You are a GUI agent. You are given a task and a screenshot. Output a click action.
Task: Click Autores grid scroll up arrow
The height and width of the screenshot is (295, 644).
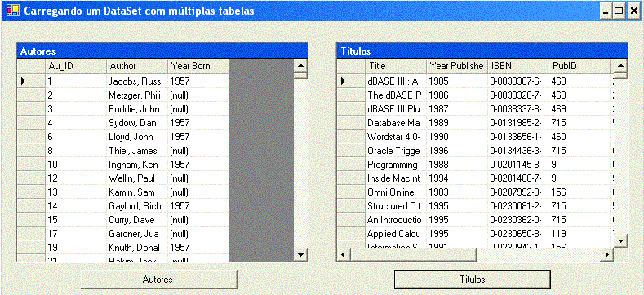tap(301, 66)
